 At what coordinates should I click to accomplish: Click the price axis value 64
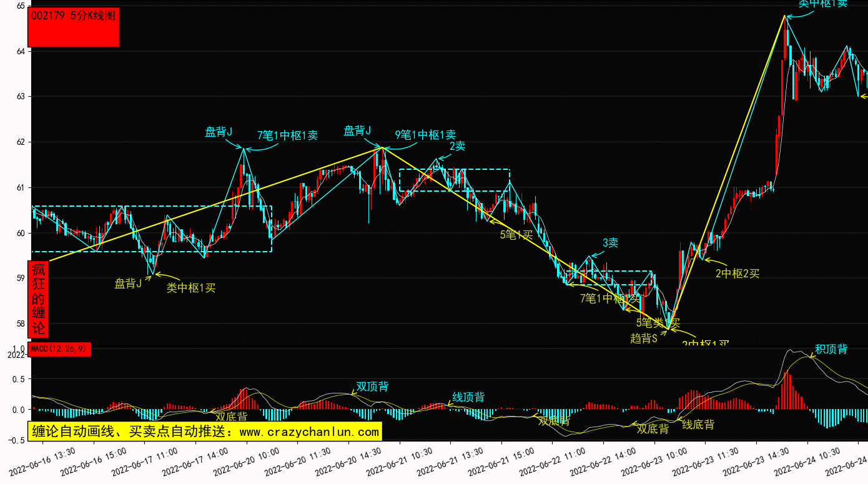(21, 51)
